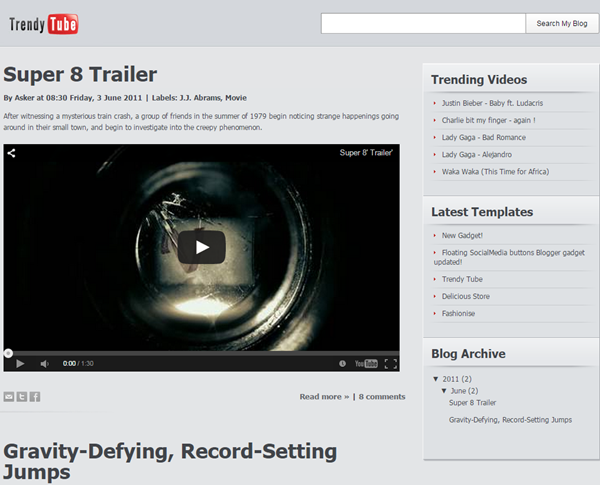Open the Movie label link
600x485 pixels.
(x=236, y=98)
